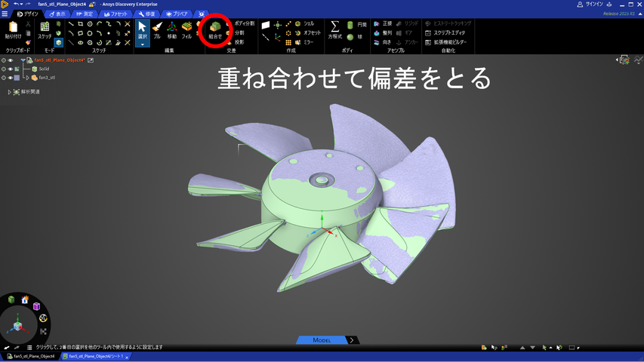Expand the 解析関連 tree node

[x=9, y=92]
